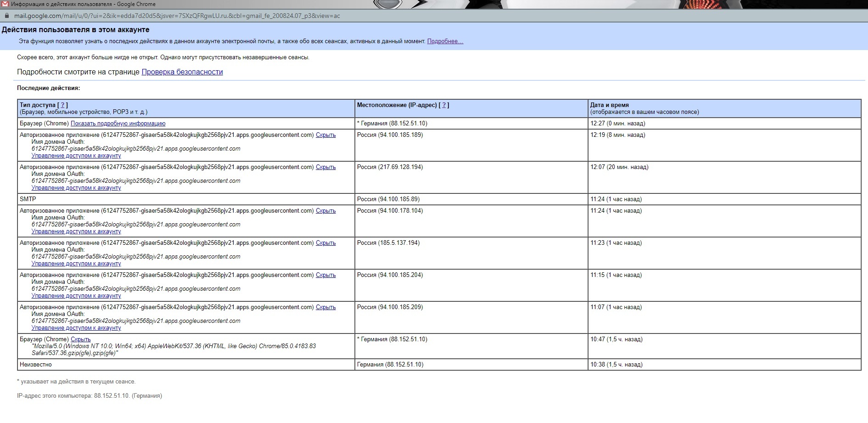
Task: Click the "12:27 (0 мин. назад)" time cell
Action: point(724,124)
